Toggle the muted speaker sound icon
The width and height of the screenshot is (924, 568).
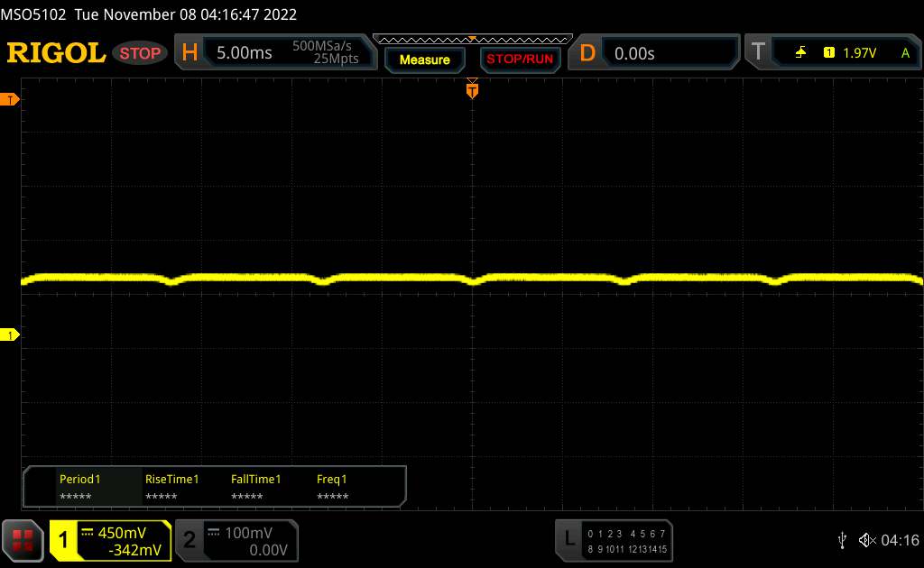click(867, 540)
